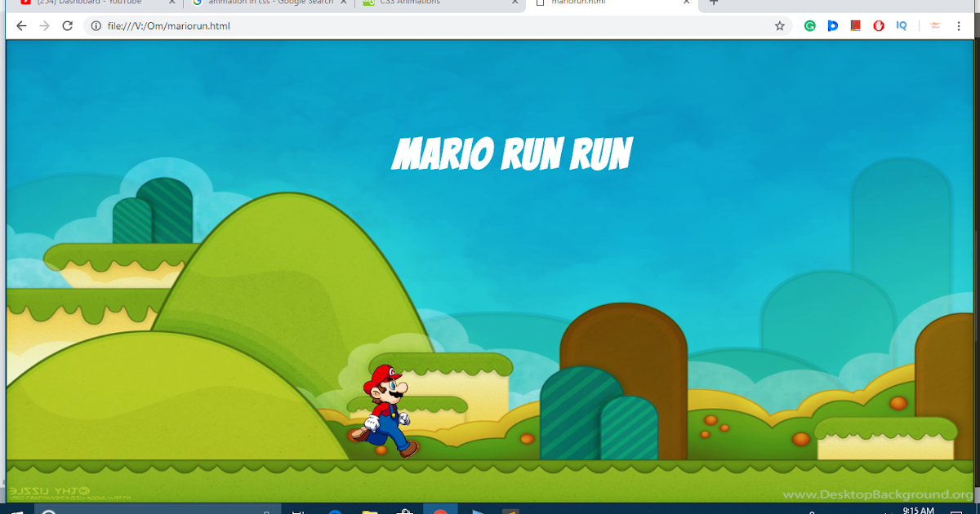Open the Chrome three-dot menu
This screenshot has height=514, width=980.
pyautogui.click(x=960, y=25)
